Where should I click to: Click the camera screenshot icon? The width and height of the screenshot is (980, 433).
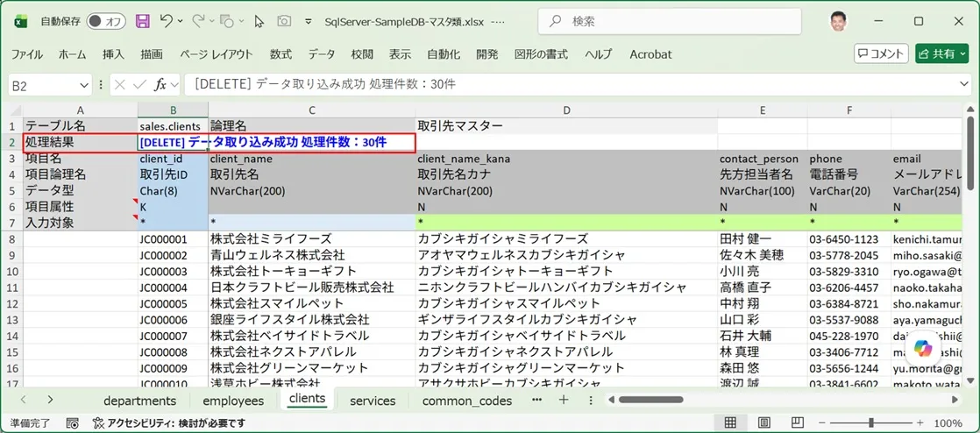(x=284, y=21)
